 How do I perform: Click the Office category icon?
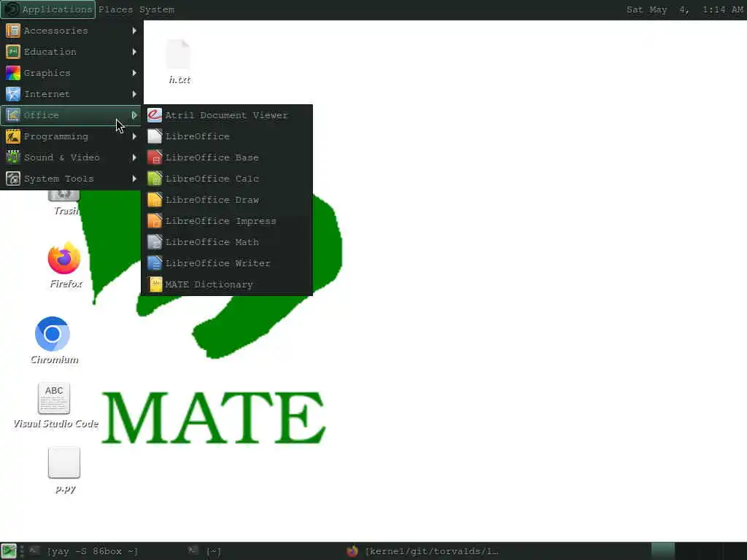pos(13,115)
